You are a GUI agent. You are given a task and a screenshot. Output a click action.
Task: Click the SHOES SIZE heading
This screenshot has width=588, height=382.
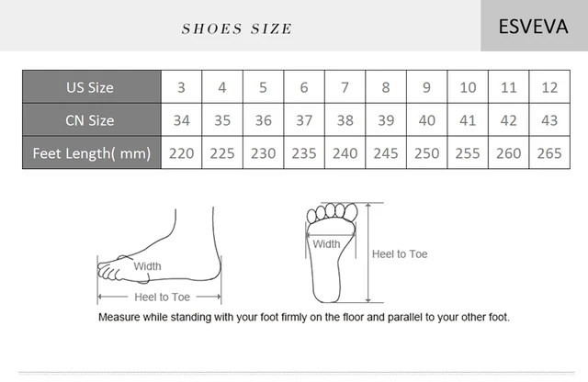[236, 28]
